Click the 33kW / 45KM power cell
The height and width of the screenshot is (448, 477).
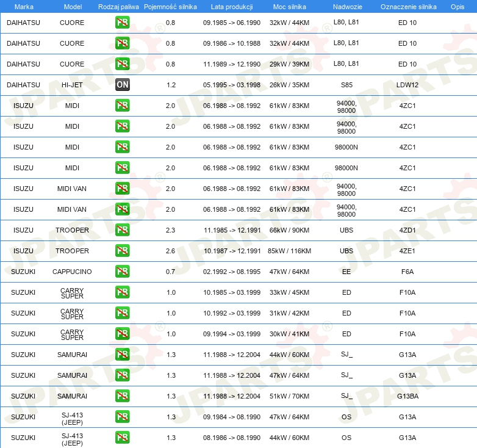click(289, 292)
